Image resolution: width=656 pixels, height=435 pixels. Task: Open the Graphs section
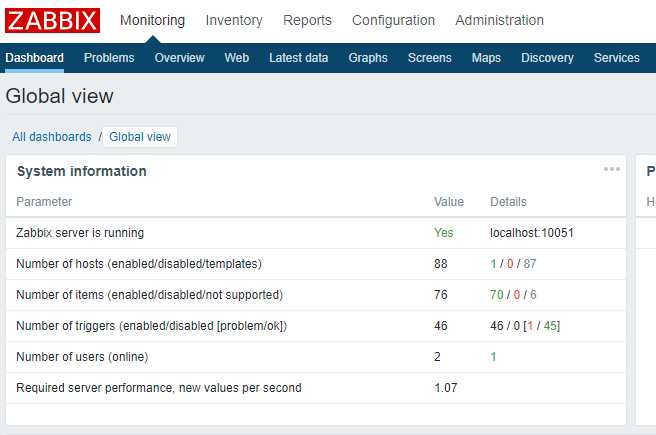point(368,58)
